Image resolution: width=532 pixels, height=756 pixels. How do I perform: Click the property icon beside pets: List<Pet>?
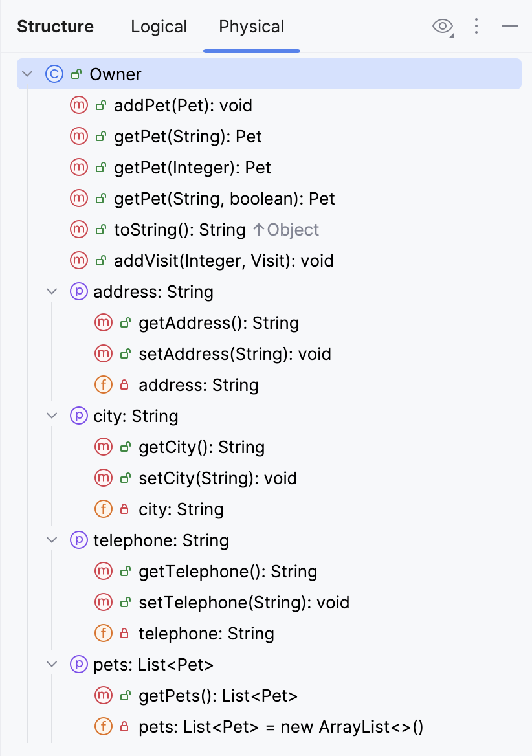pos(78,664)
